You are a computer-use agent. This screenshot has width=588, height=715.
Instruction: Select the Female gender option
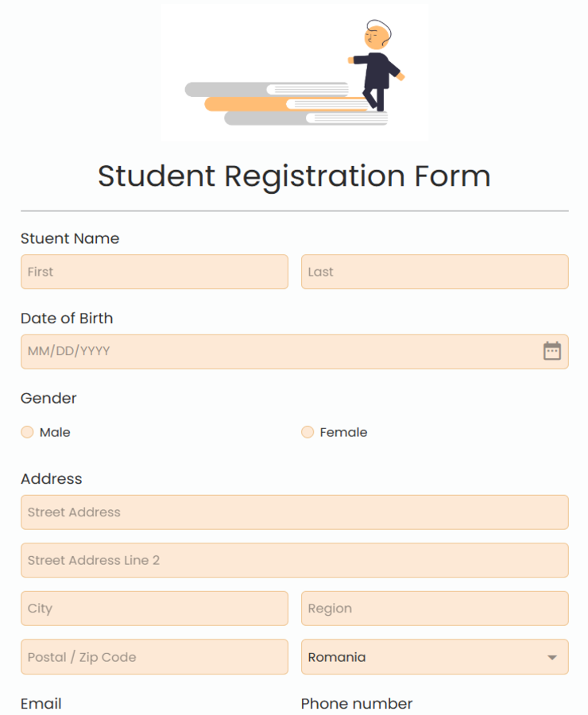coord(308,432)
